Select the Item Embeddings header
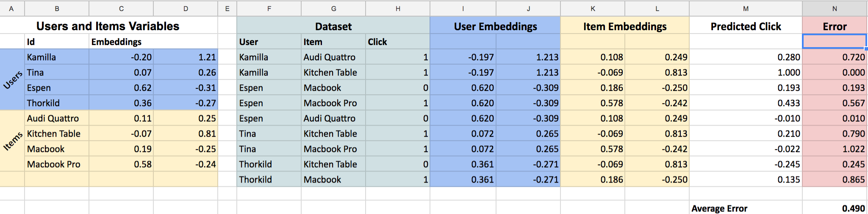This screenshot has height=214, width=868. 625,26
